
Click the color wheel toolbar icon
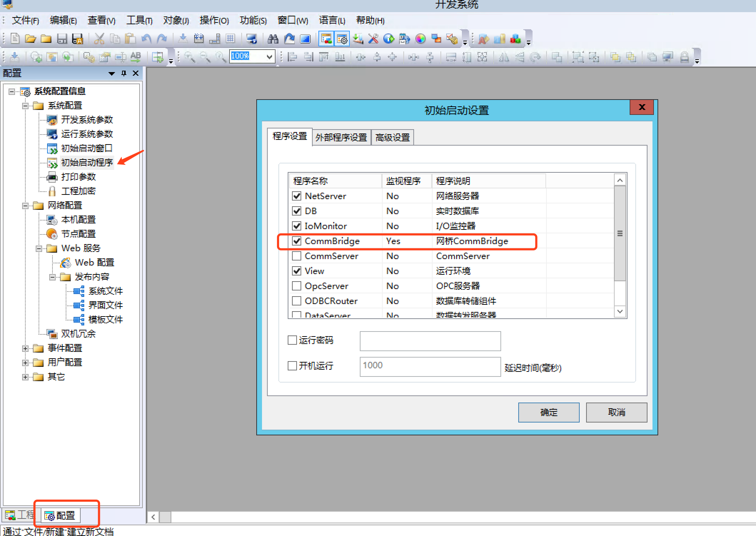pyautogui.click(x=420, y=39)
